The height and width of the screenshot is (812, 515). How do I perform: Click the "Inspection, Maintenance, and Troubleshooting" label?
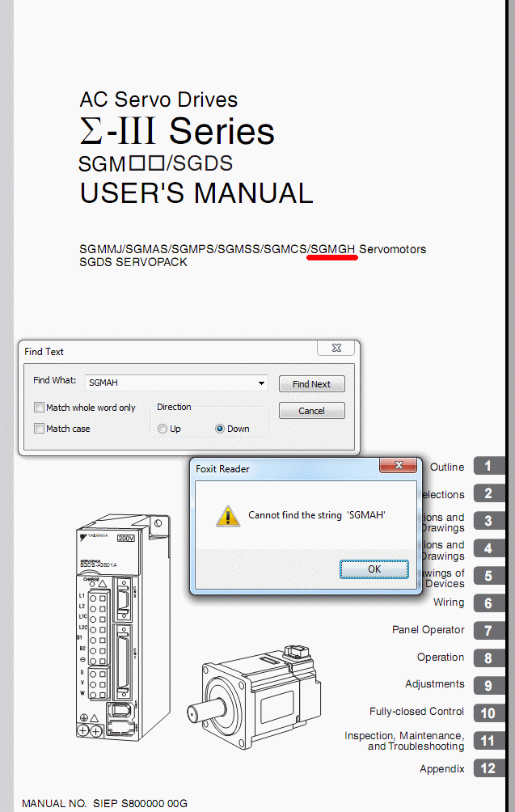405,741
